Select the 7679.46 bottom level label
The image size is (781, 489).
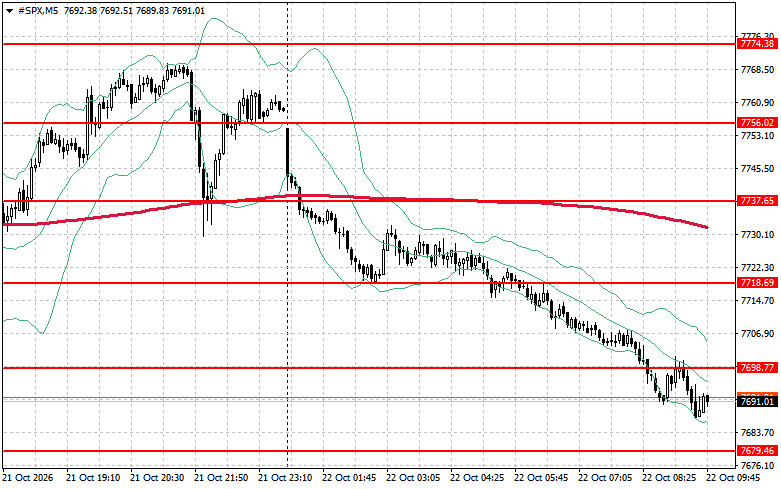(x=757, y=451)
